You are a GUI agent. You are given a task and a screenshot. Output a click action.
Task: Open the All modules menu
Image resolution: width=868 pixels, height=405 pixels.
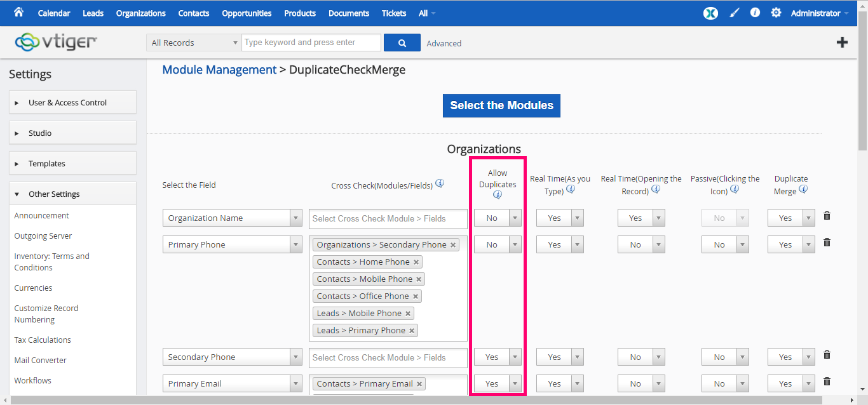coord(427,13)
